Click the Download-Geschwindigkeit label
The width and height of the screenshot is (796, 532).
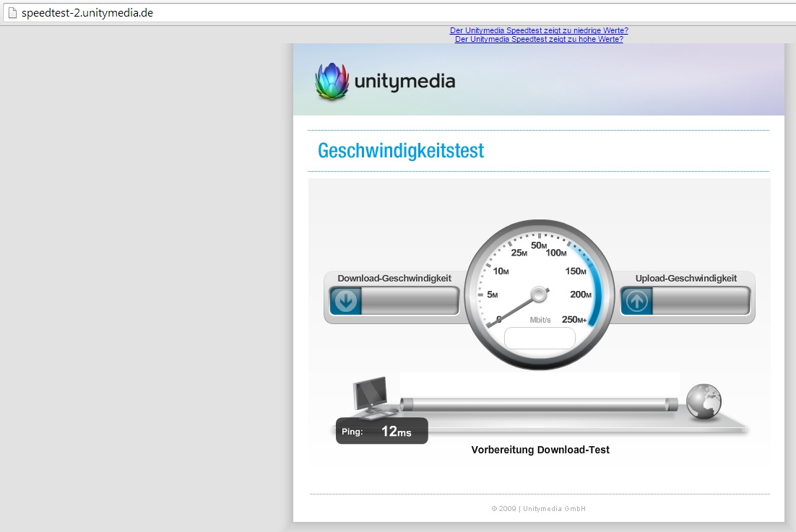coord(394,279)
